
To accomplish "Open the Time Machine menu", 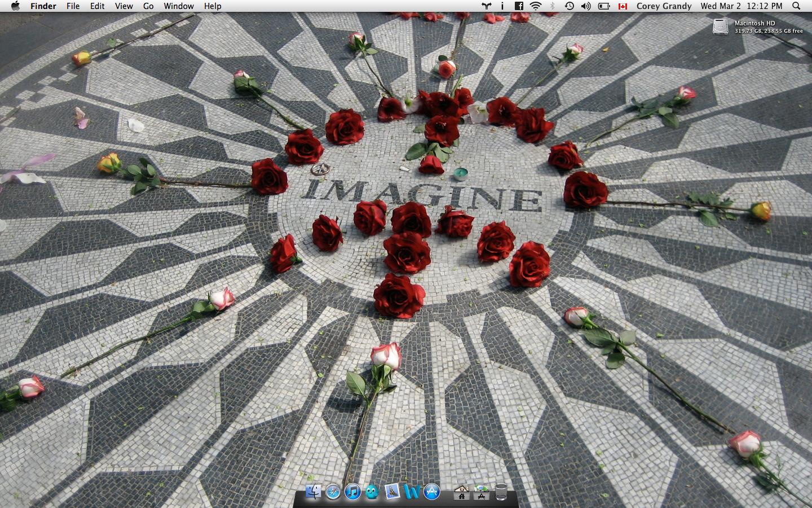I will point(570,6).
